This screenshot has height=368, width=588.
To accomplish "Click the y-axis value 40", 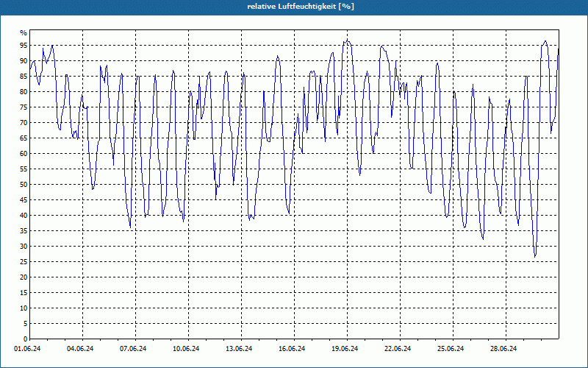I will point(24,216).
